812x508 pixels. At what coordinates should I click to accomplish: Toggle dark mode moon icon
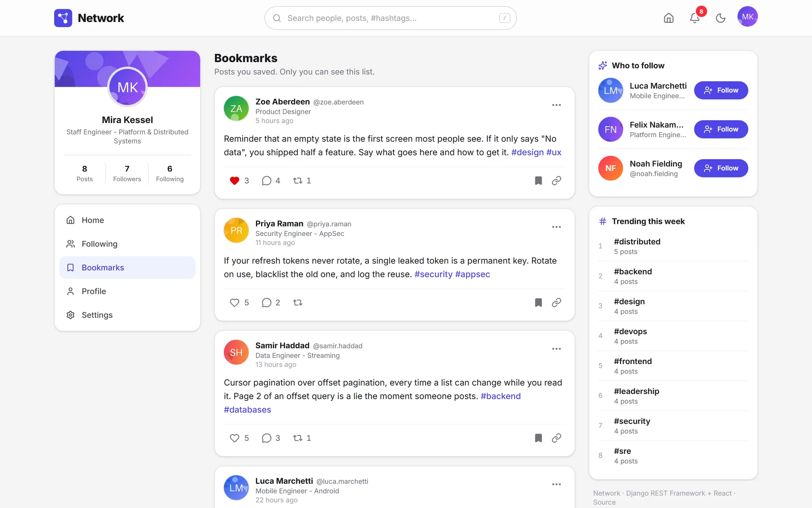721,18
